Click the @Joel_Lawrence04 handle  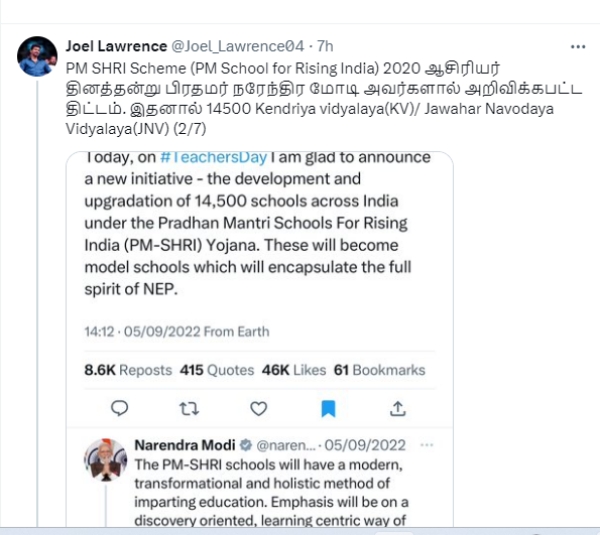pos(238,46)
